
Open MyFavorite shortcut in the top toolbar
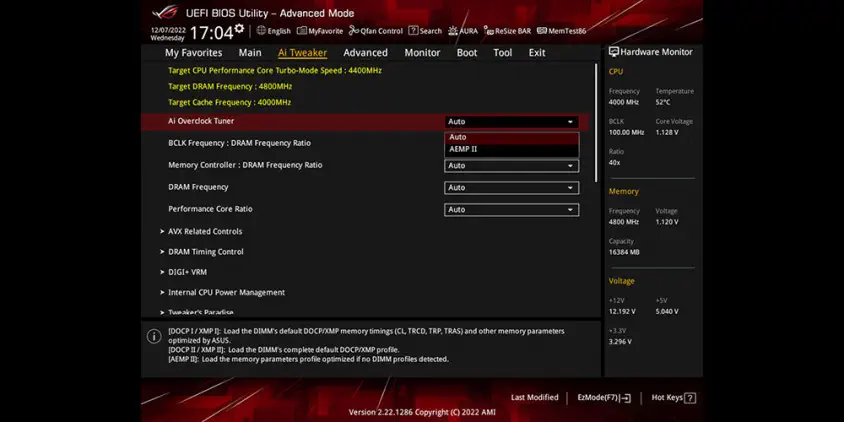pyautogui.click(x=319, y=31)
